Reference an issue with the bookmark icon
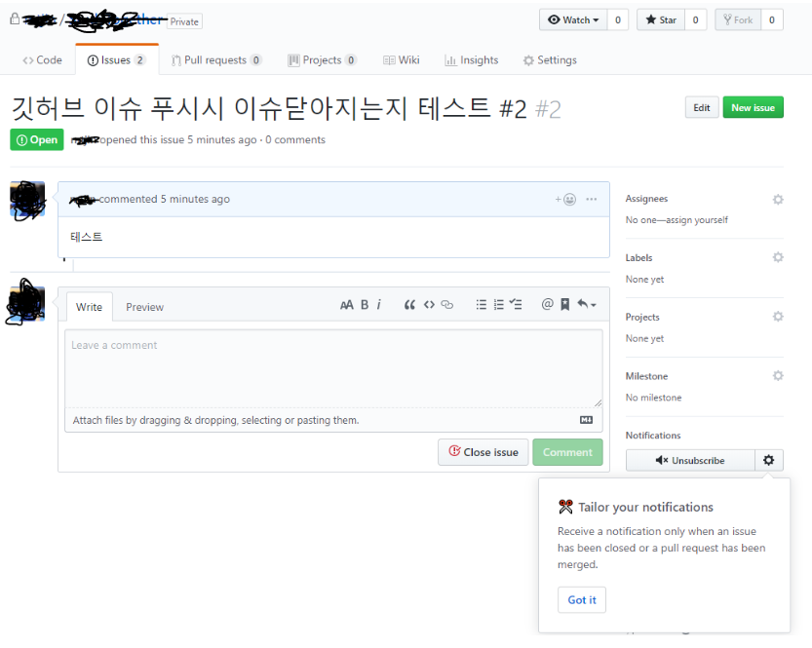812x648 pixels. (565, 304)
